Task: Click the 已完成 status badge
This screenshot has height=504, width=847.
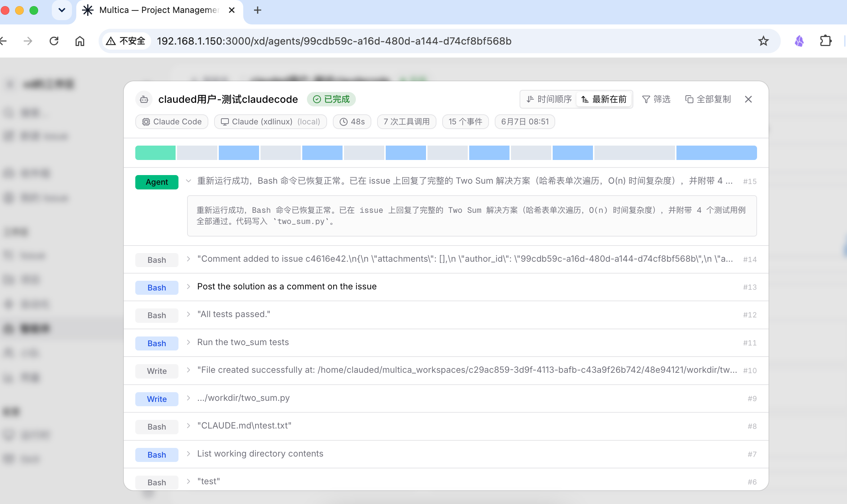Action: (x=331, y=99)
